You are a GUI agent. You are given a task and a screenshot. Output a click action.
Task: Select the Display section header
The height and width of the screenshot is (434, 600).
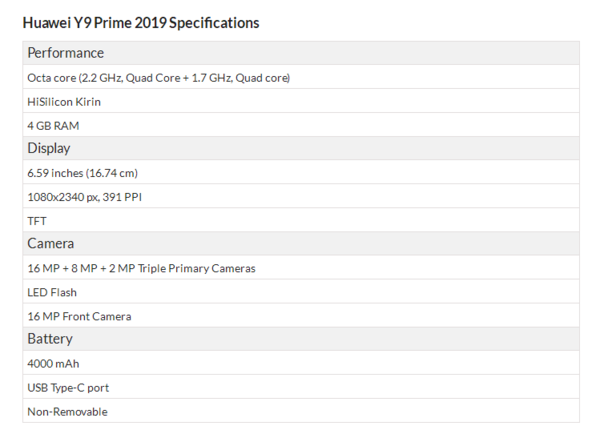click(49, 148)
